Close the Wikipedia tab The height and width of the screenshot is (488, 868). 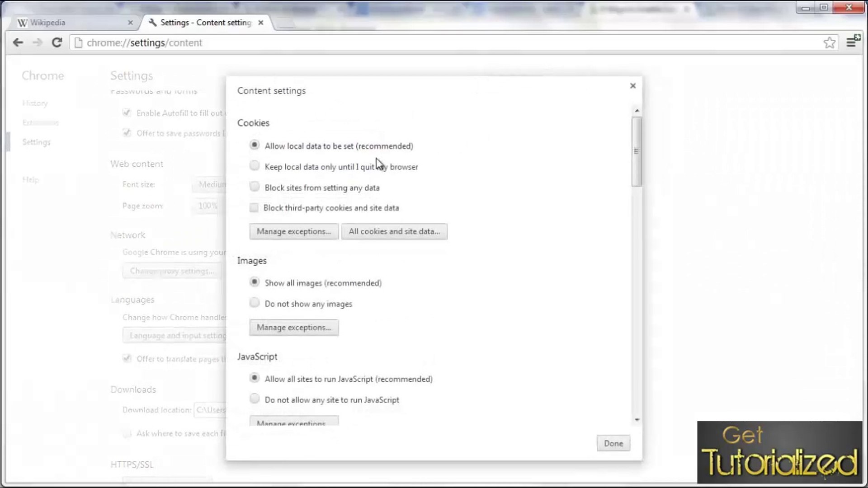coord(130,23)
